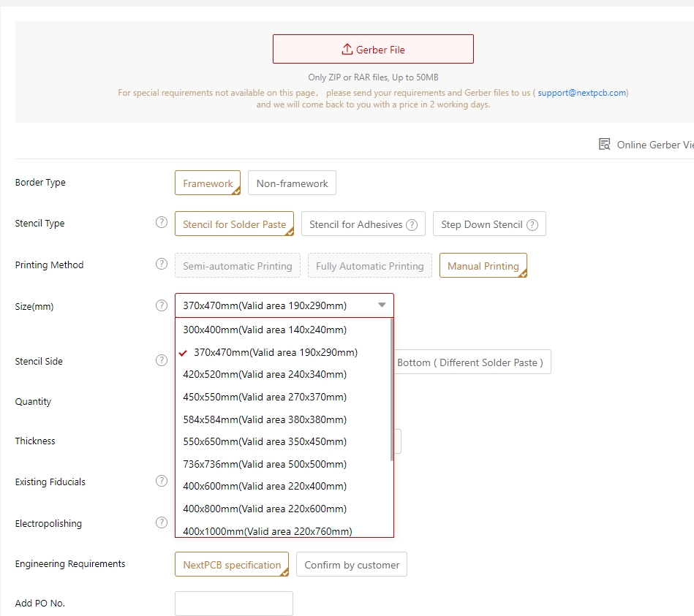The width and height of the screenshot is (694, 616).
Task: Open support@nextpcb.com email link
Action: tap(581, 93)
